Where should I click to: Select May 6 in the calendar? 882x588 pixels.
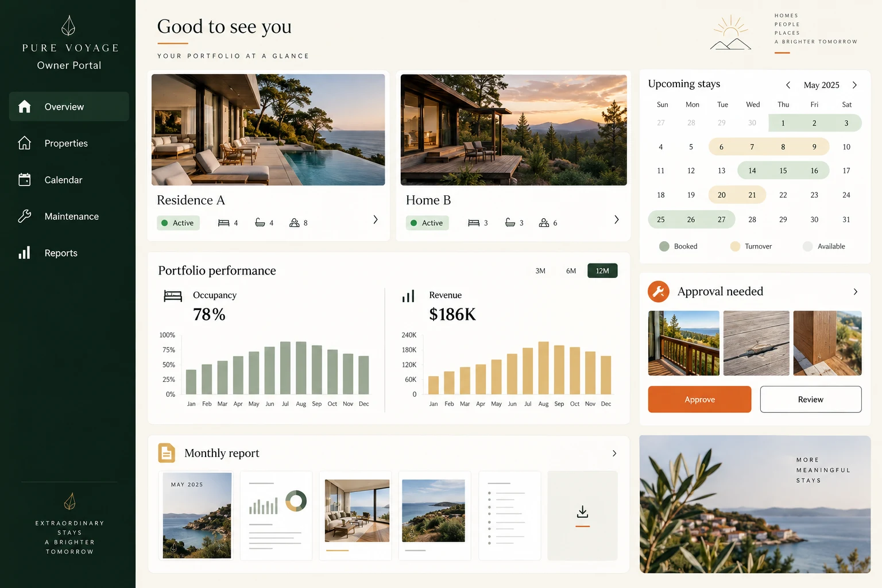[721, 147]
